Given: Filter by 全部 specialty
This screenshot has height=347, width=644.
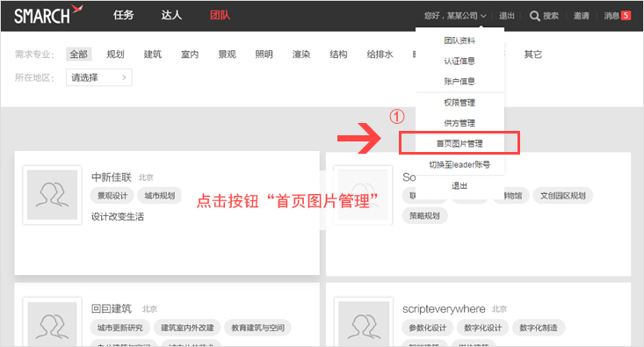Looking at the screenshot, I should (x=78, y=54).
